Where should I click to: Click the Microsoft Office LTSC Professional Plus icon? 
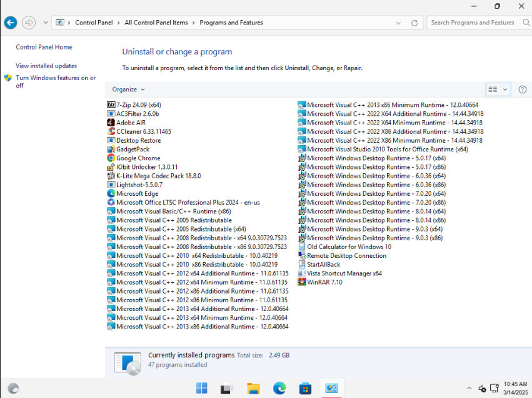click(x=111, y=202)
